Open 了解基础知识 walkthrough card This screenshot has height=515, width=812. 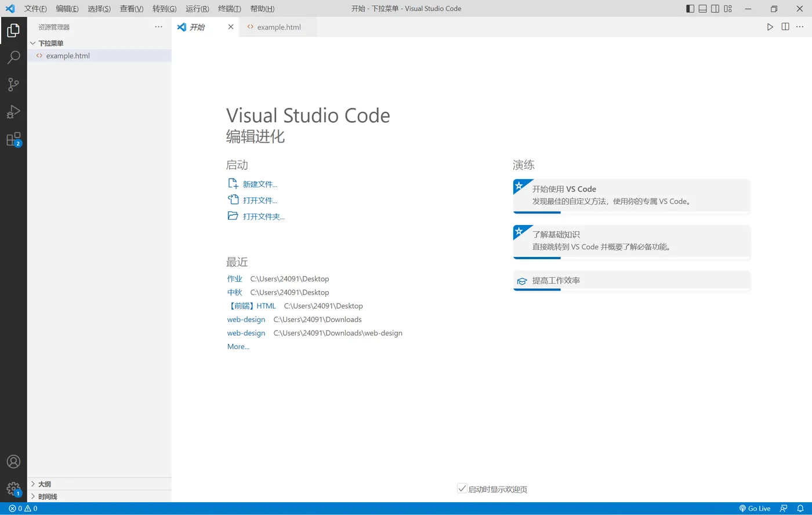pyautogui.click(x=632, y=241)
